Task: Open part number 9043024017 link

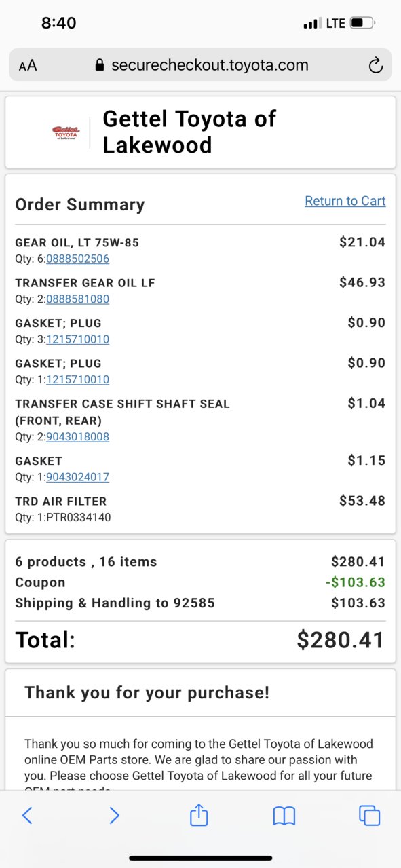Action: pyautogui.click(x=77, y=477)
